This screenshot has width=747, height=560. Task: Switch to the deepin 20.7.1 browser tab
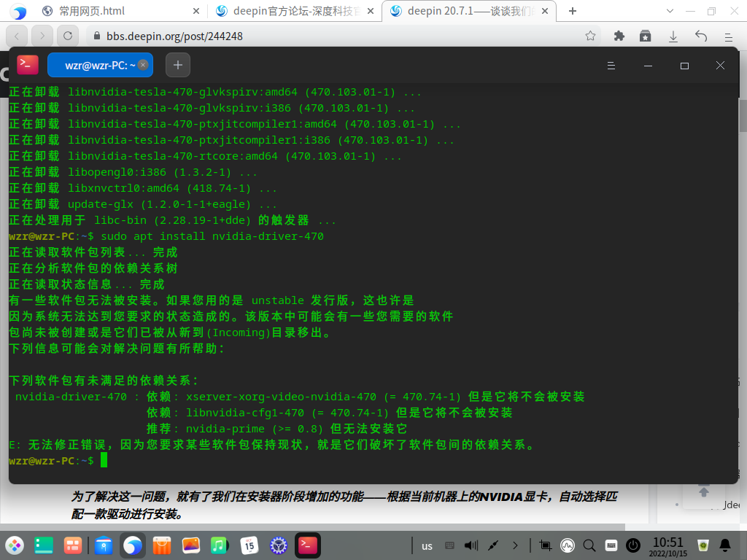[469, 11]
